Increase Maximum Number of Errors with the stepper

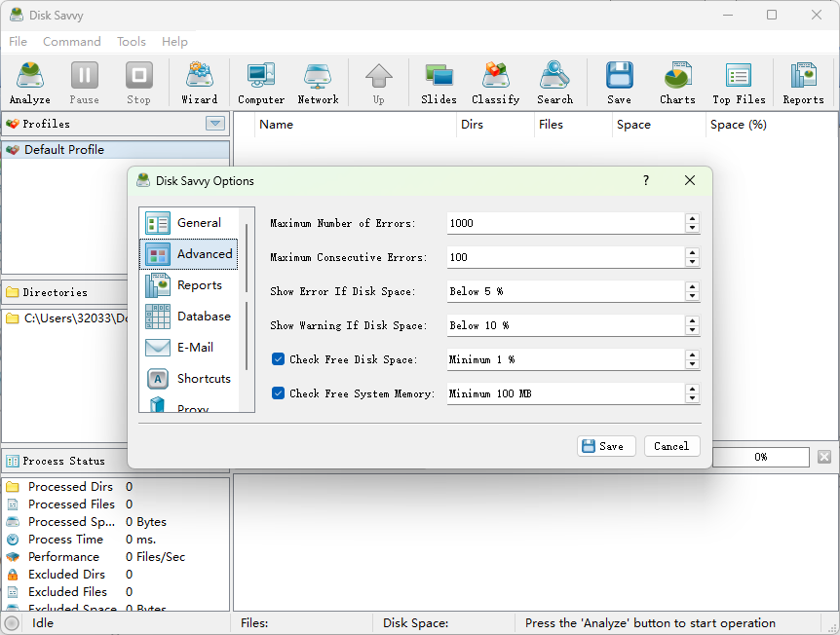pos(692,219)
